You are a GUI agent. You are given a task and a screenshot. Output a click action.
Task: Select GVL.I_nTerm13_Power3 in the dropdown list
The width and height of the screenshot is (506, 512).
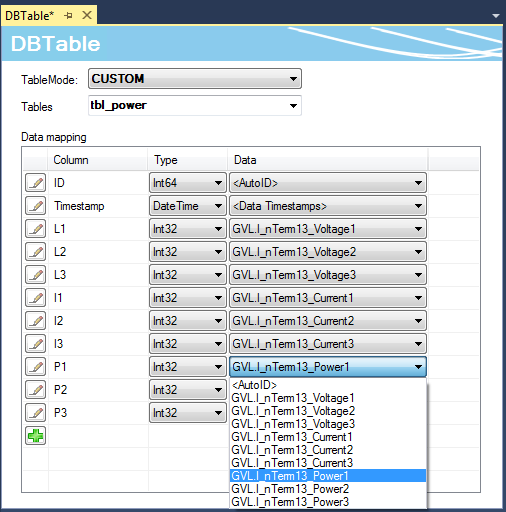pos(328,502)
